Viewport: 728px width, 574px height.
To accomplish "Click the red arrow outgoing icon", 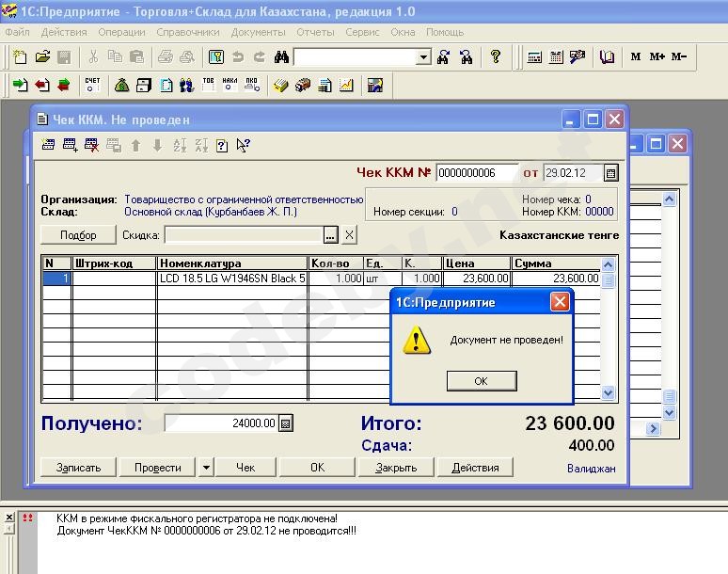I will click(x=42, y=85).
